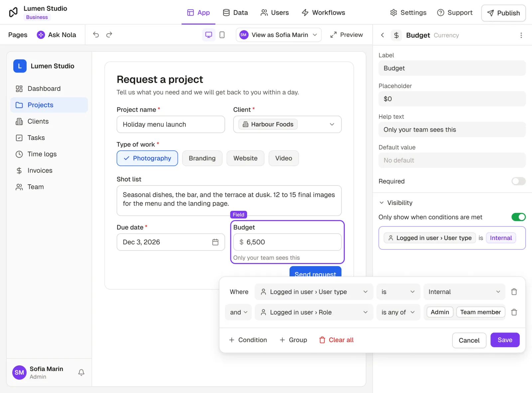Disable only show when conditions are met

518,217
